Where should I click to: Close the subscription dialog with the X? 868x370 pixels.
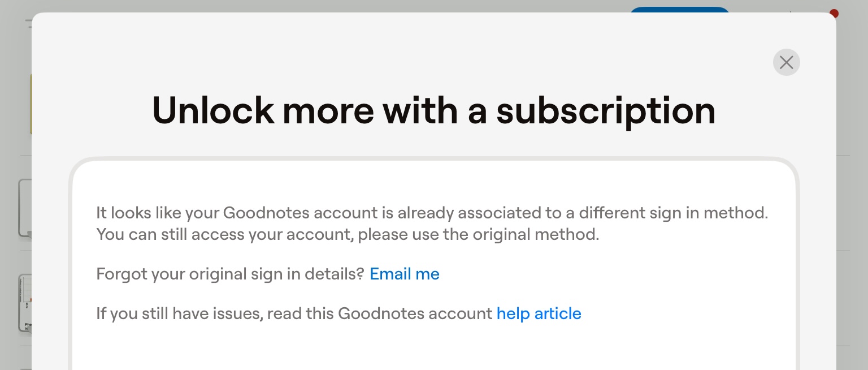786,62
